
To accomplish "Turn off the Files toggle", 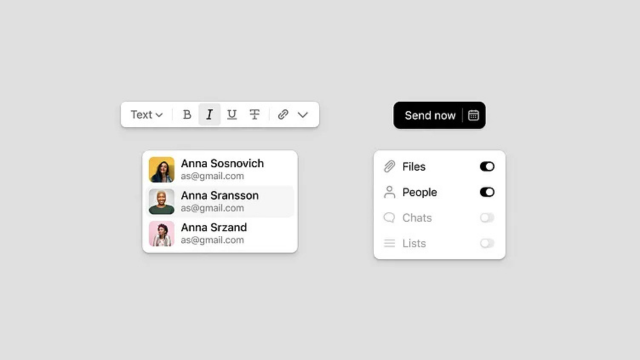I will click(487, 167).
